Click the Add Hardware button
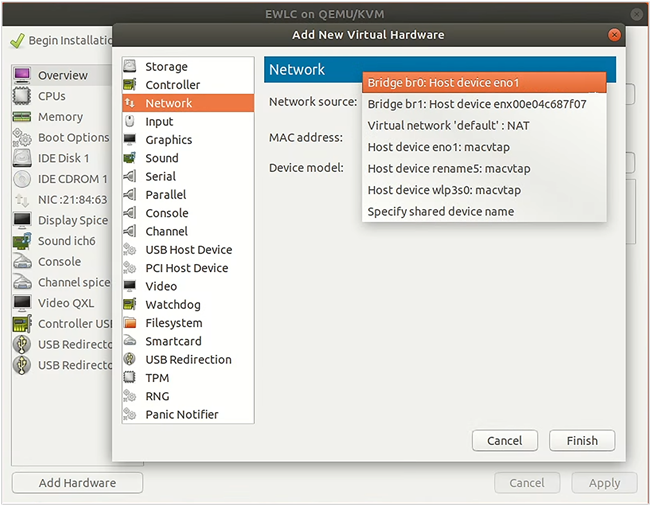Viewport: 651px width, 506px height. click(x=78, y=483)
